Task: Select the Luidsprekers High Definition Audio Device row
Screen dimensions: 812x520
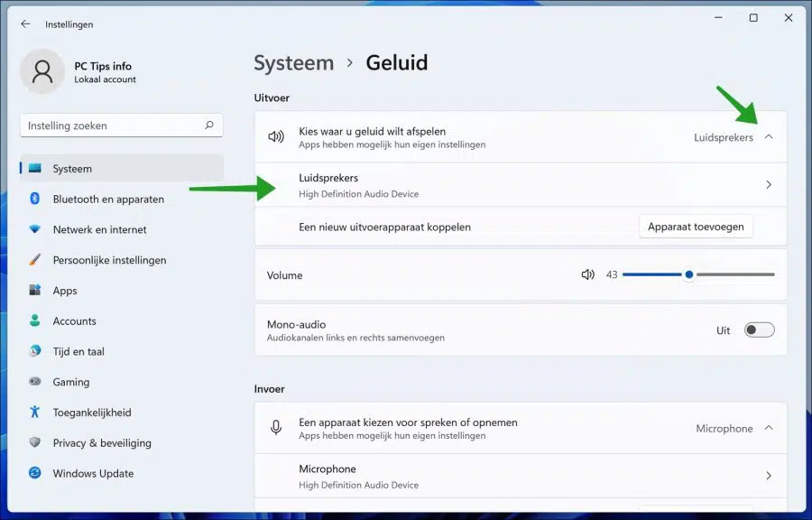Action: pyautogui.click(x=521, y=185)
